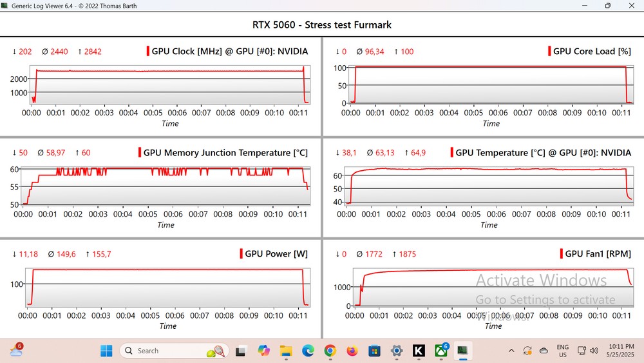
Task: Launch Microsoft Edge from the taskbar
Action: [308, 351]
